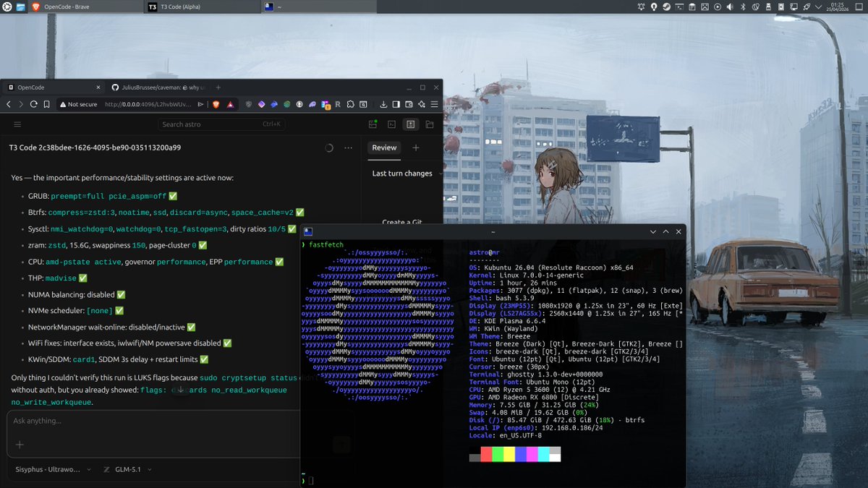Toggle the OpenCode file tree folder icon
The width and height of the screenshot is (868, 488).
pyautogui.click(x=430, y=124)
